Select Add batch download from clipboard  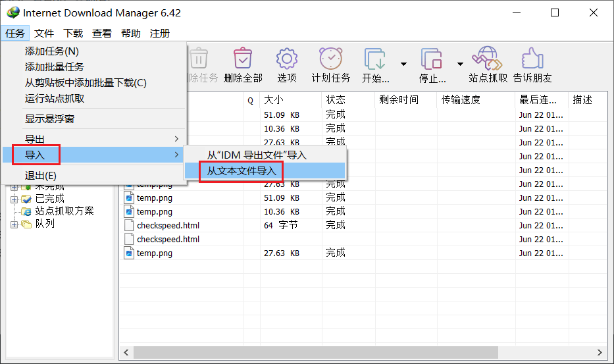(x=86, y=82)
